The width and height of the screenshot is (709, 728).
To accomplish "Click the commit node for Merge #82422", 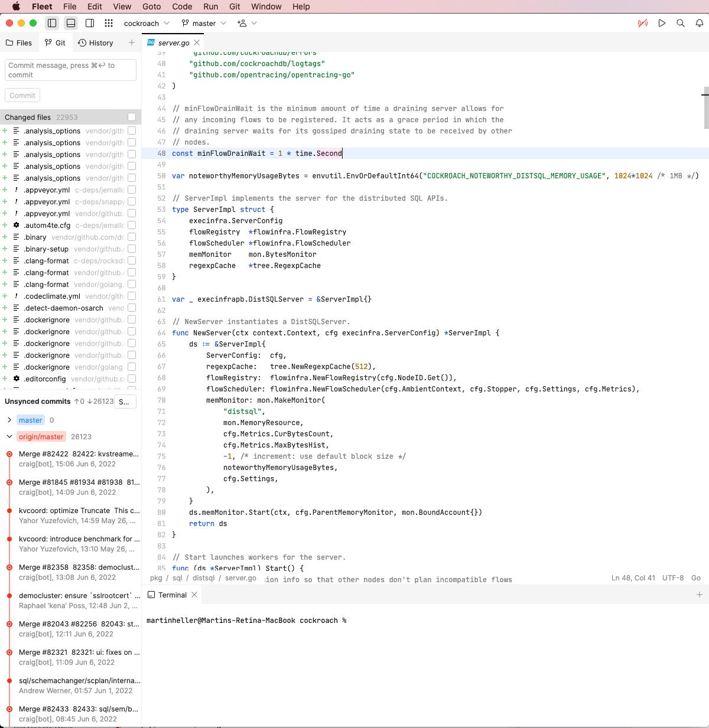I will coord(9,454).
